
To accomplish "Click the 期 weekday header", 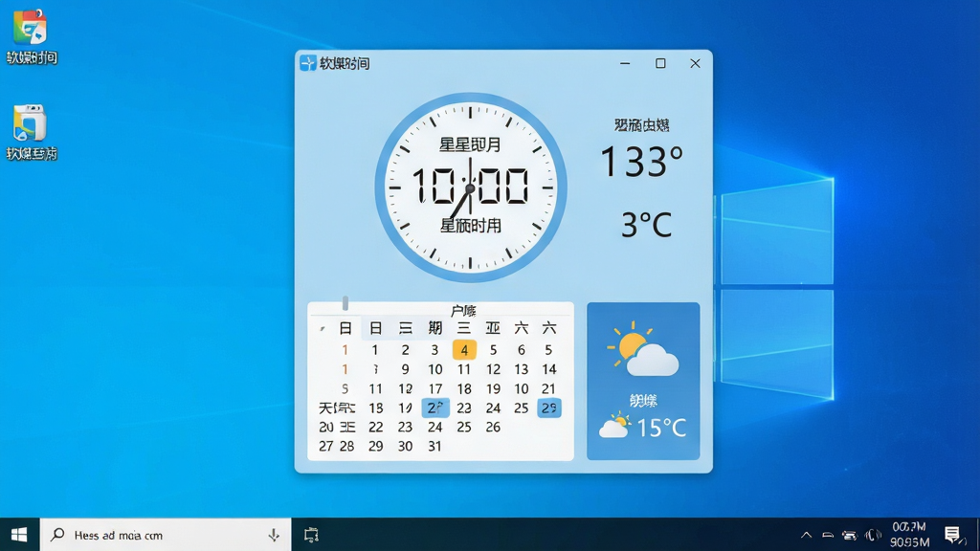I will (435, 328).
